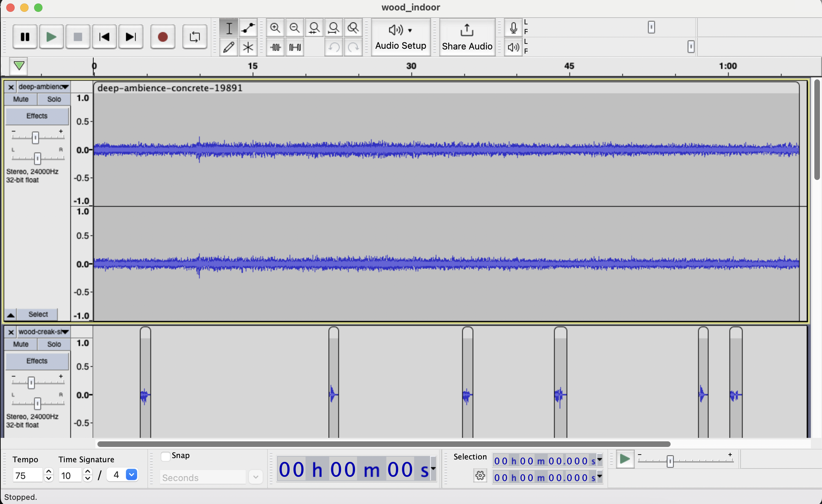The image size is (822, 504).
Task: Click the Trim audio outside selection icon
Action: click(x=275, y=47)
